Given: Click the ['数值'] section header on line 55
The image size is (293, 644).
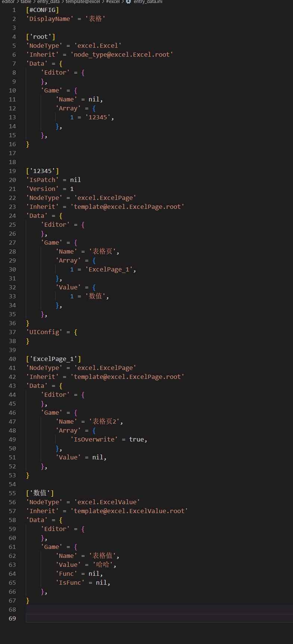Looking at the screenshot, I should (x=40, y=493).
